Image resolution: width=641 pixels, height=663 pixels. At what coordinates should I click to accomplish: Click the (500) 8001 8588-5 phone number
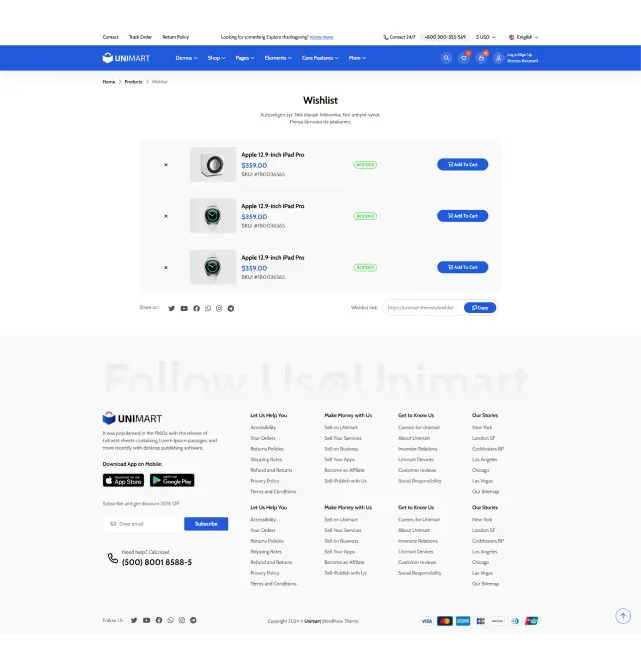coord(157,562)
